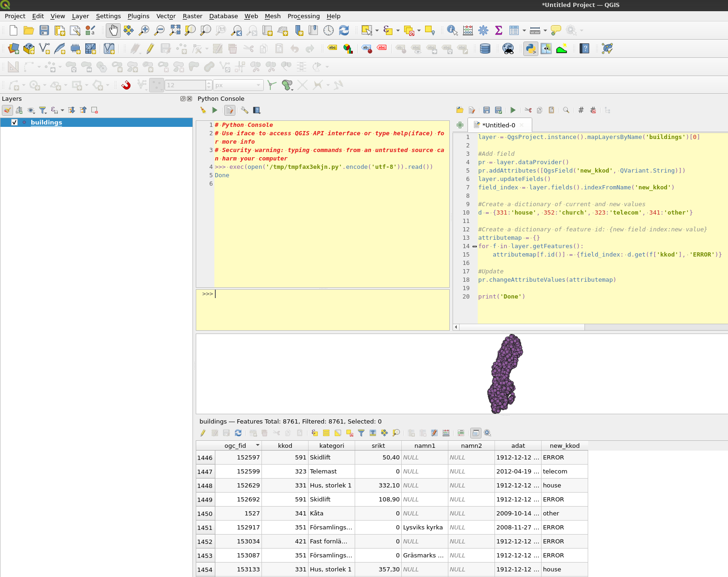
Task: Close the Layers panel
Action: click(x=189, y=98)
